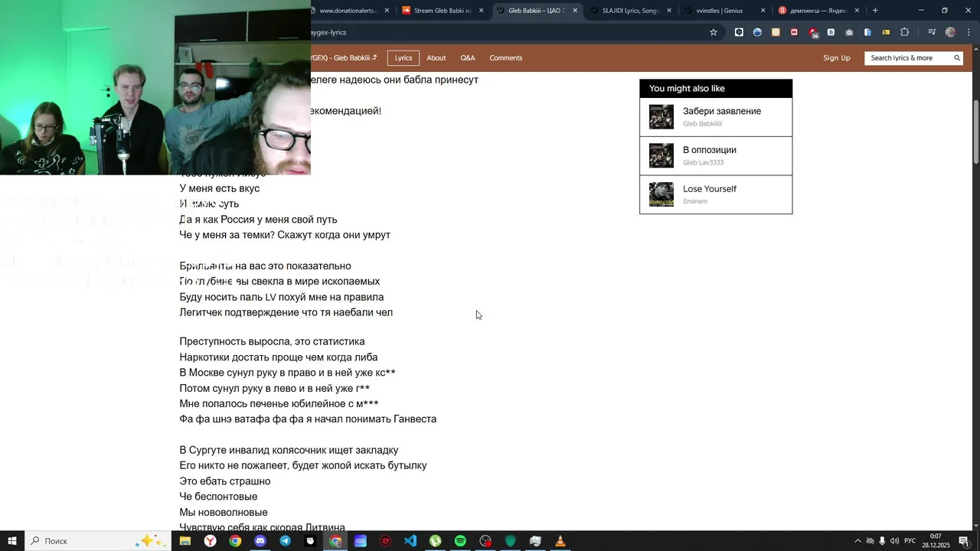Click the Lose Yourself album thumbnail
The height and width of the screenshot is (551, 980).
661,194
